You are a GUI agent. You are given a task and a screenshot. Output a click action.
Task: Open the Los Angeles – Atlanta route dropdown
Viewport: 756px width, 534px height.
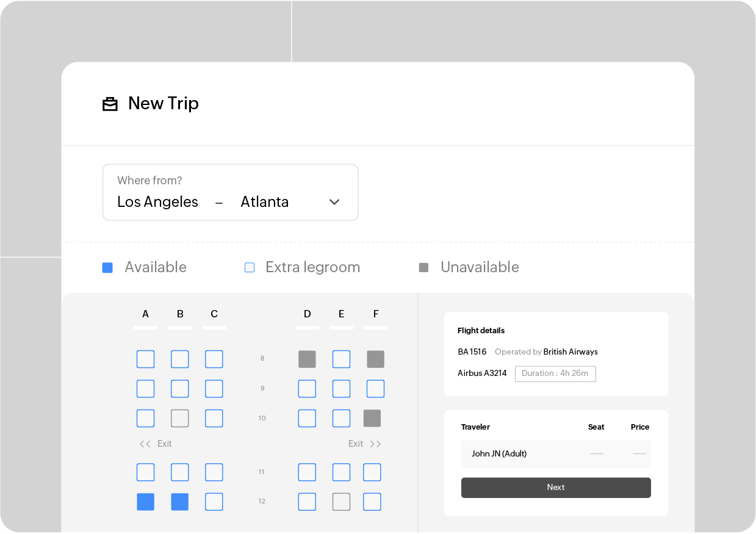click(334, 201)
